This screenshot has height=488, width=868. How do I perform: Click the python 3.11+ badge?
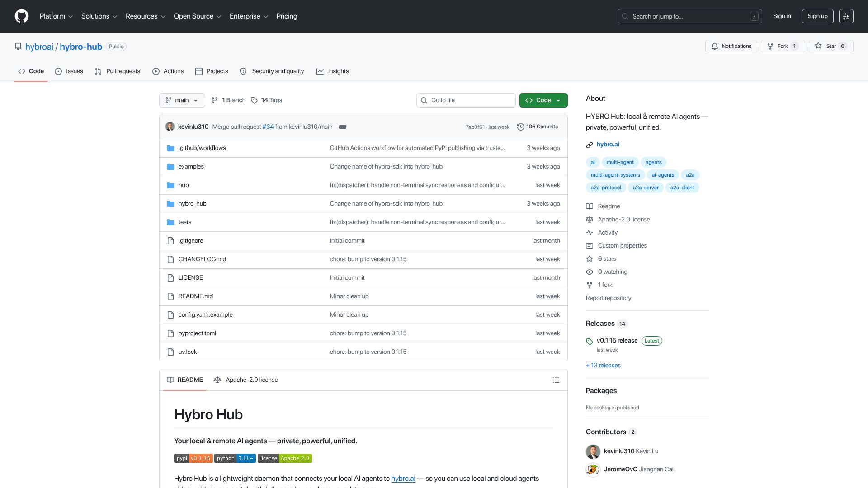point(235,458)
